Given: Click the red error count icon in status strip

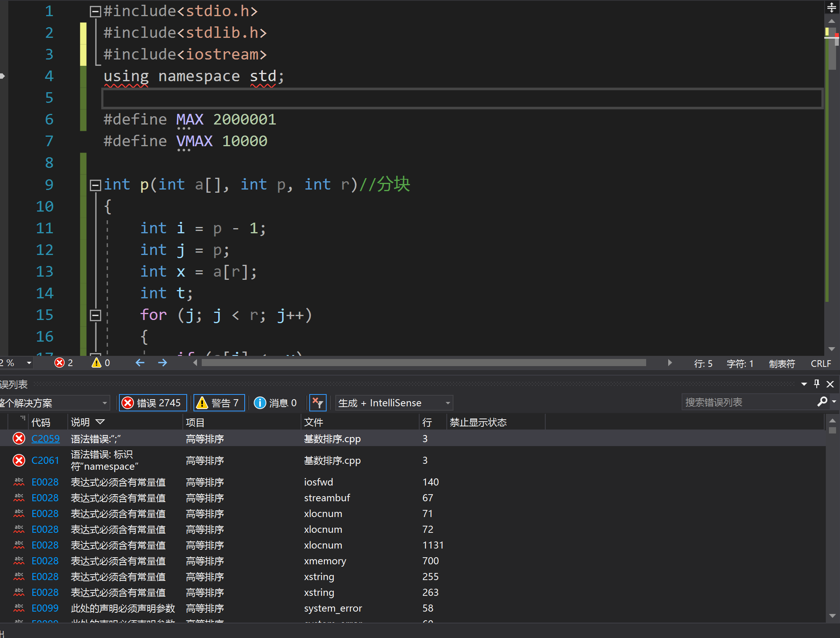Looking at the screenshot, I should 59,363.
